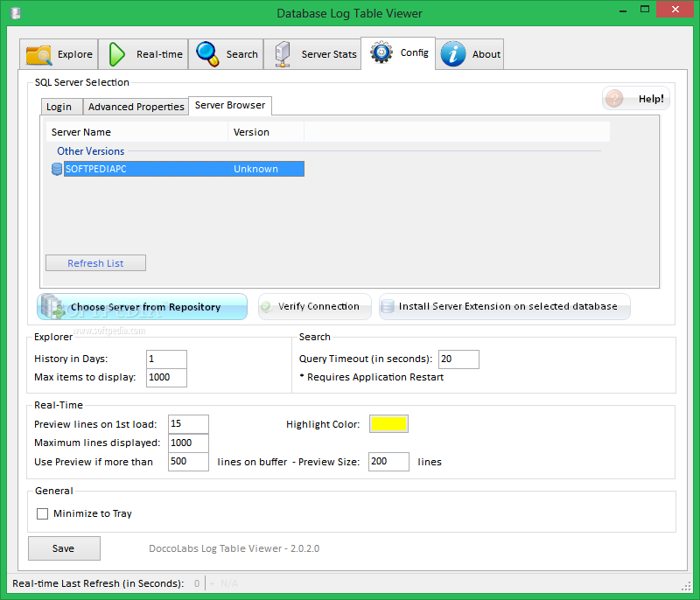The height and width of the screenshot is (600, 700).
Task: Click the Help! button label
Action: click(x=651, y=99)
